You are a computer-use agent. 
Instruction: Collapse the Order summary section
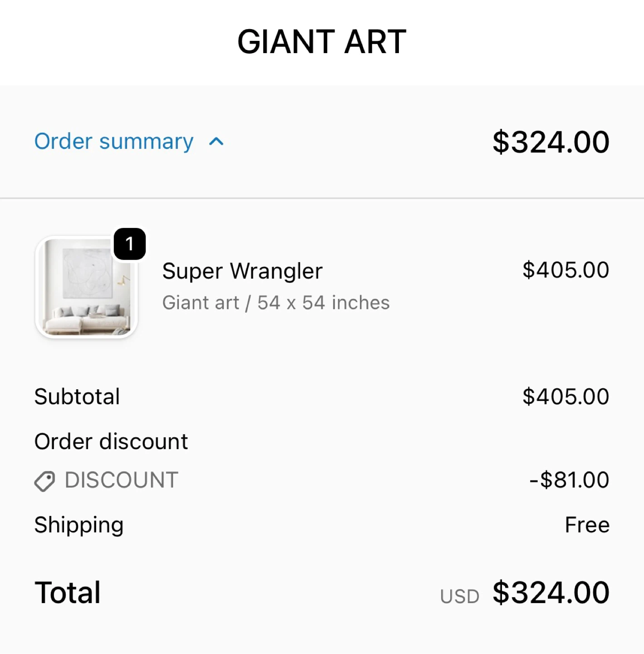114,141
